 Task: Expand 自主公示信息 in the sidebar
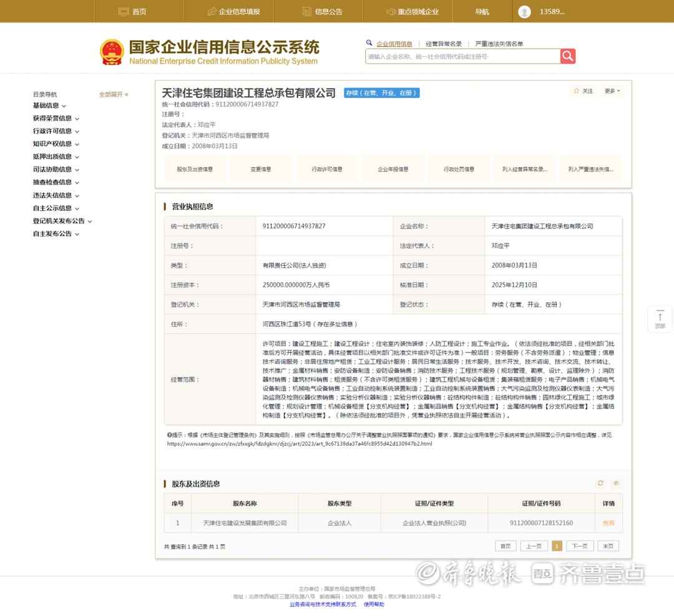(x=56, y=208)
